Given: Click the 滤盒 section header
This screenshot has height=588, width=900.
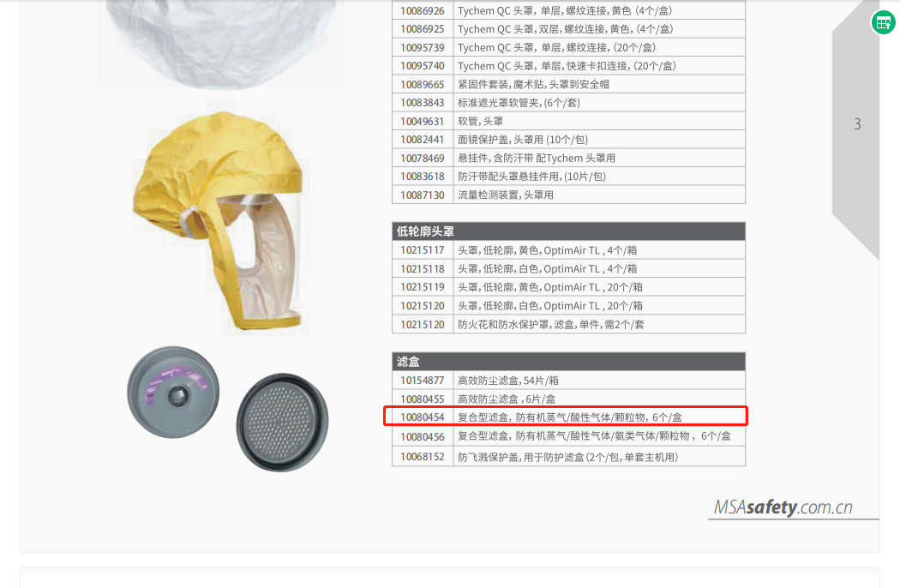Looking at the screenshot, I should click(569, 362).
